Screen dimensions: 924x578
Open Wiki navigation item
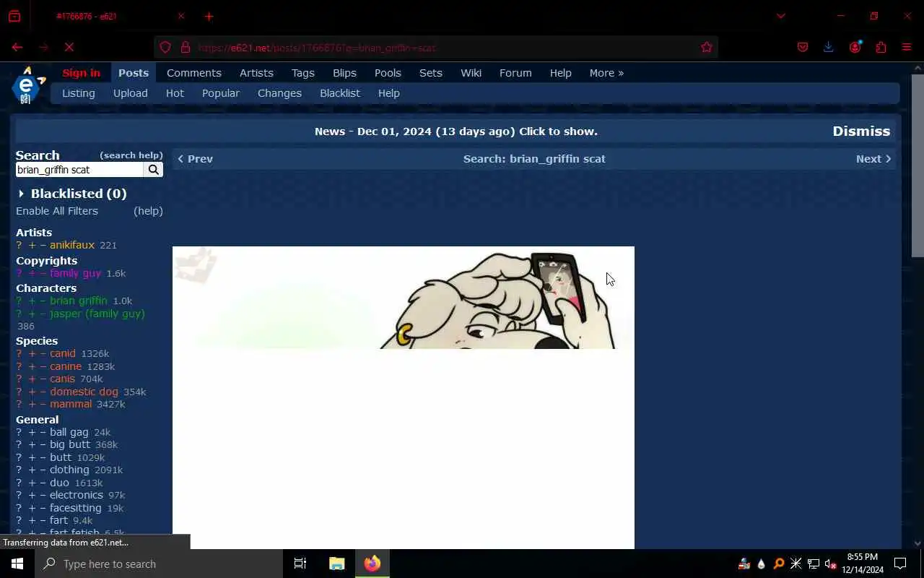point(471,73)
